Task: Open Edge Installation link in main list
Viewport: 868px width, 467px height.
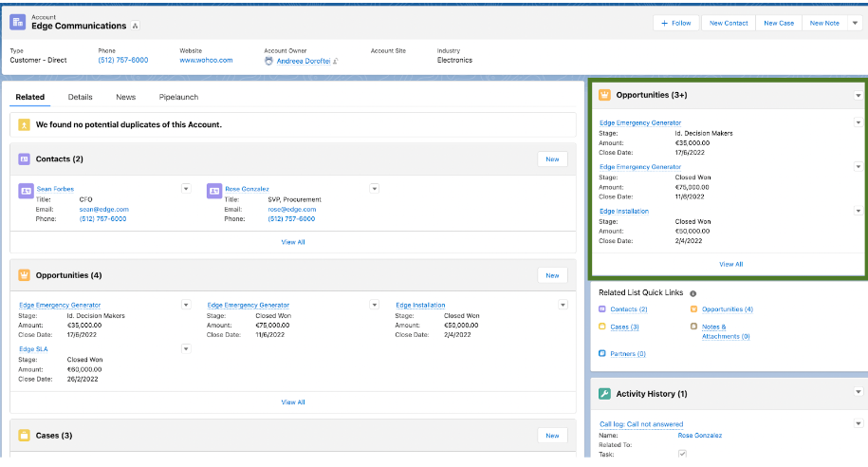Action: pos(420,305)
